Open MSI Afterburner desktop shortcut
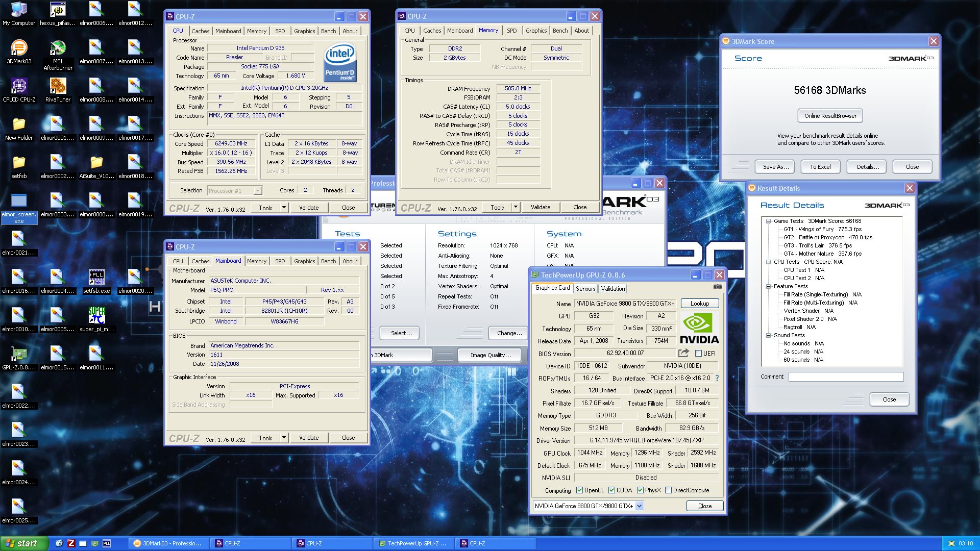 pyautogui.click(x=58, y=55)
